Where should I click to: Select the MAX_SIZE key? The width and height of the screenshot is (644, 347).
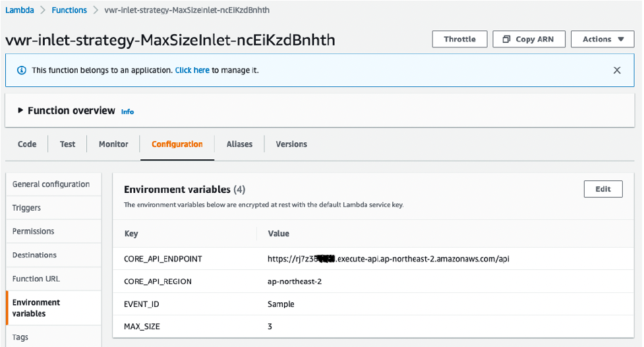(142, 327)
